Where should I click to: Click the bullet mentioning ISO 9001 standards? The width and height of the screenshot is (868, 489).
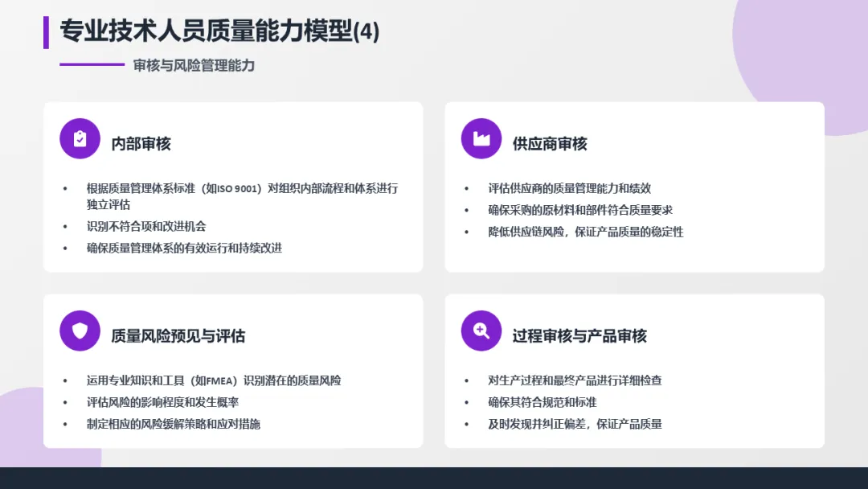[243, 196]
